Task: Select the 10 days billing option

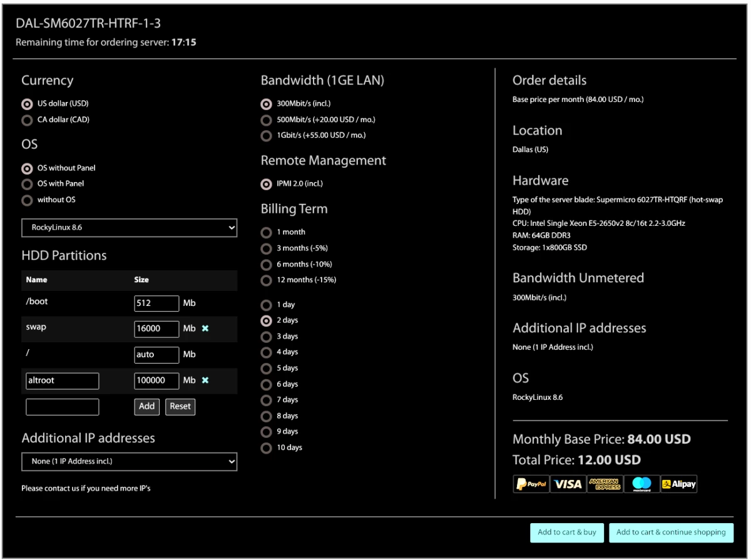Action: coord(267,448)
